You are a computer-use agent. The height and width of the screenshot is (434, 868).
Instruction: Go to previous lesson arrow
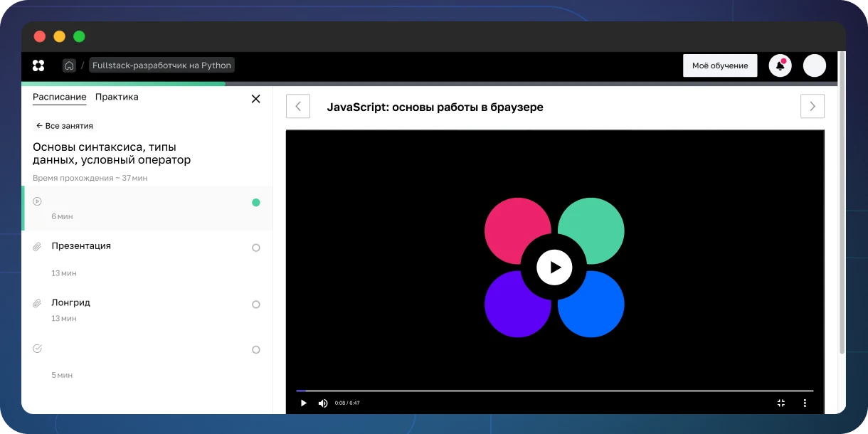pos(298,107)
